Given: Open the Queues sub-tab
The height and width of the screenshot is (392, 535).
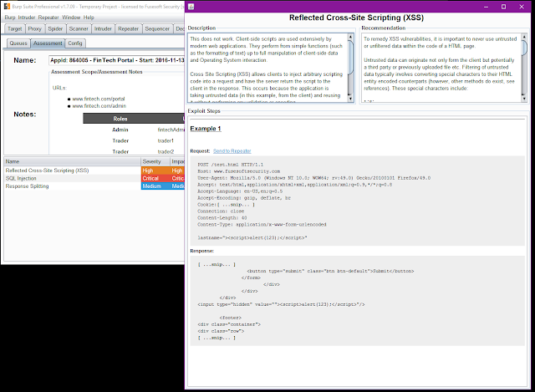Looking at the screenshot, I should point(18,43).
